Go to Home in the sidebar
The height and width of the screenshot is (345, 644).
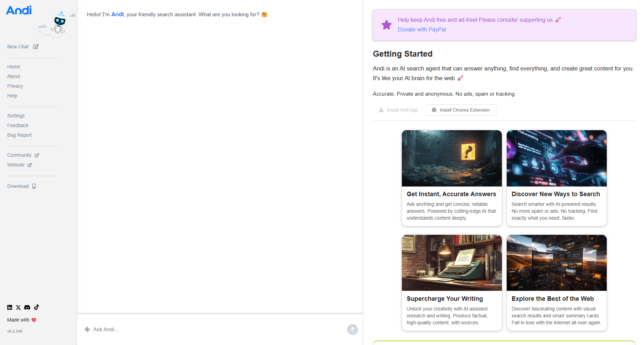pyautogui.click(x=14, y=67)
